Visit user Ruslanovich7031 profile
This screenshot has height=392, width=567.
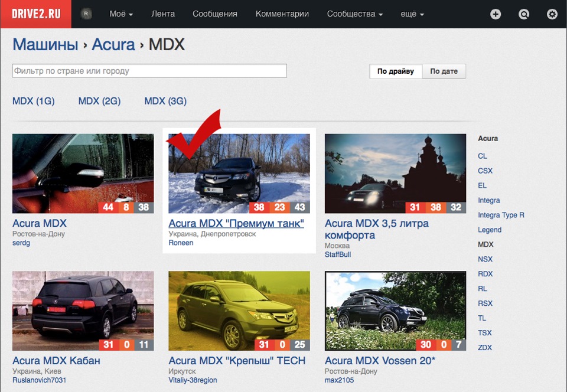[x=40, y=380]
